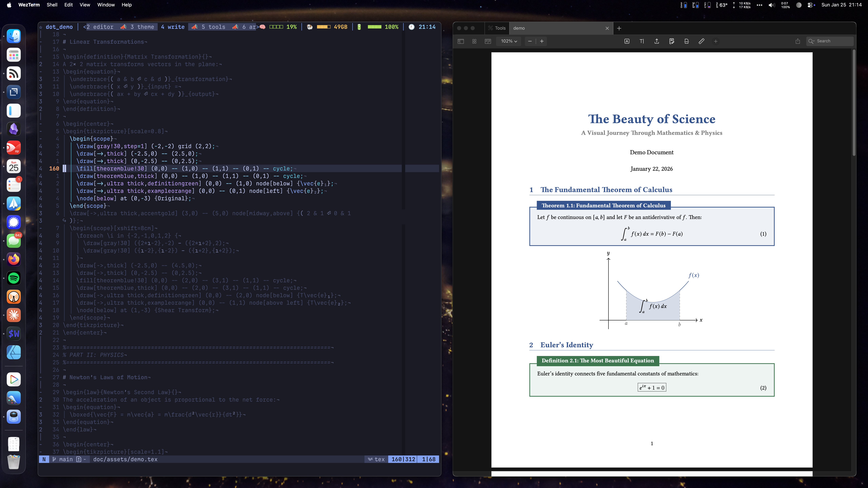Select the ruler measure tool
The image size is (868, 488).
[701, 41]
